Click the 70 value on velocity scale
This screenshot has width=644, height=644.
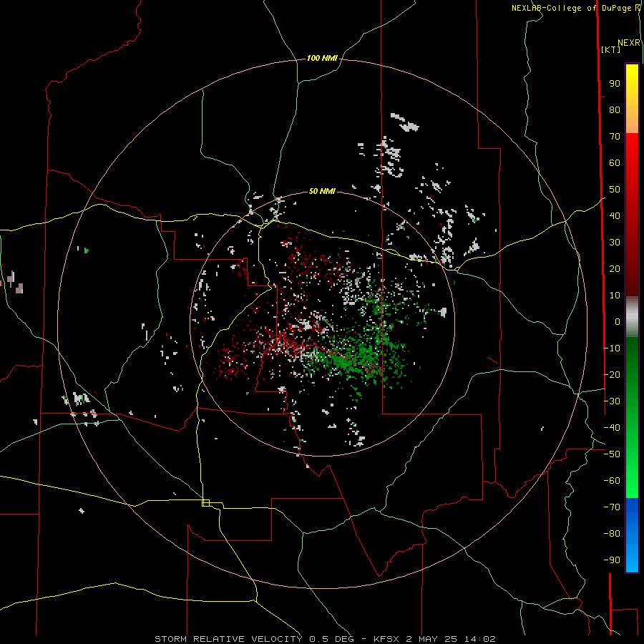pos(615,137)
